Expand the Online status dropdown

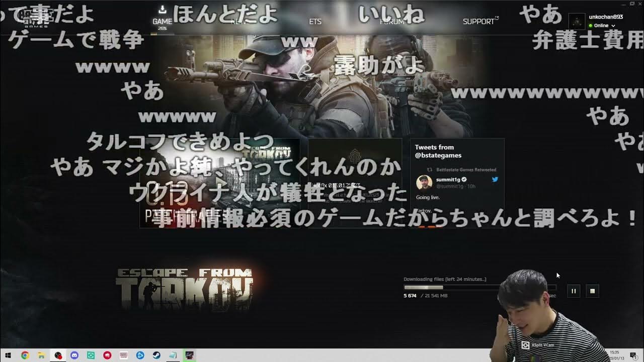[602, 25]
